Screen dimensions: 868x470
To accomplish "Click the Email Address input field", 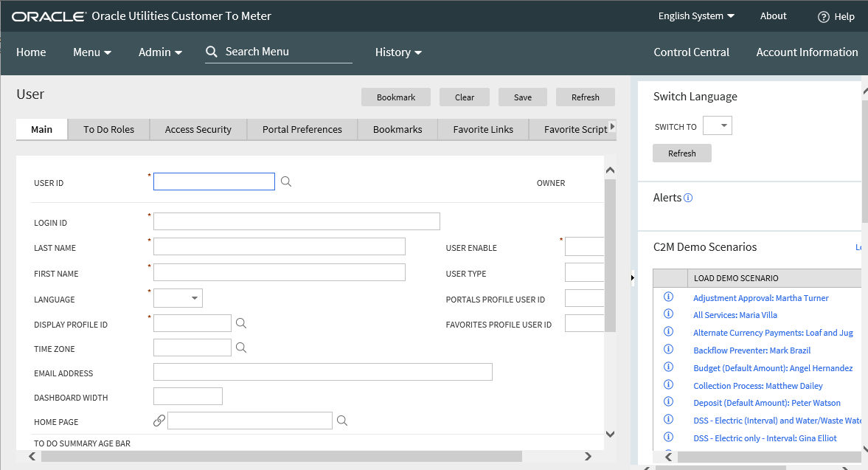I will click(x=323, y=372).
